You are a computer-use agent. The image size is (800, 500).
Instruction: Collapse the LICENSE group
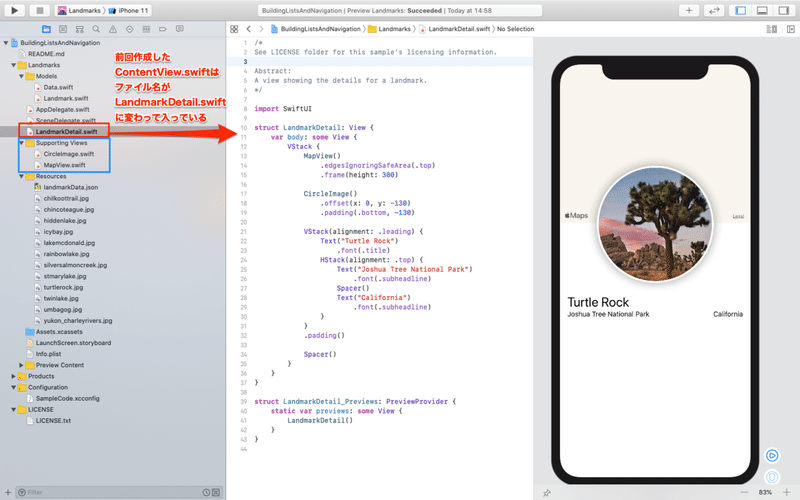click(x=14, y=410)
